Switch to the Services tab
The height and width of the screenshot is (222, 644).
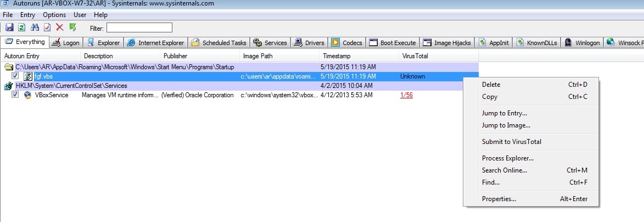(270, 43)
